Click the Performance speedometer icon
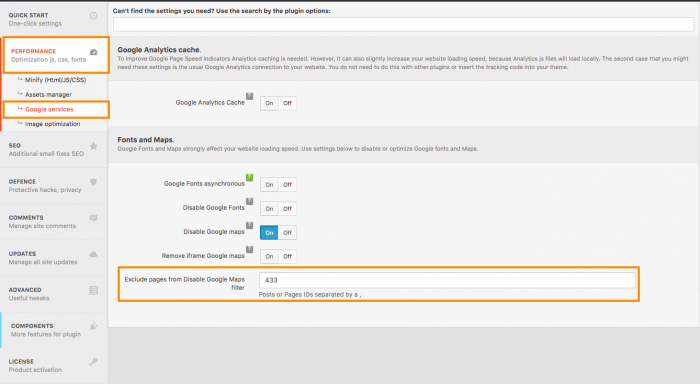 pyautogui.click(x=93, y=52)
